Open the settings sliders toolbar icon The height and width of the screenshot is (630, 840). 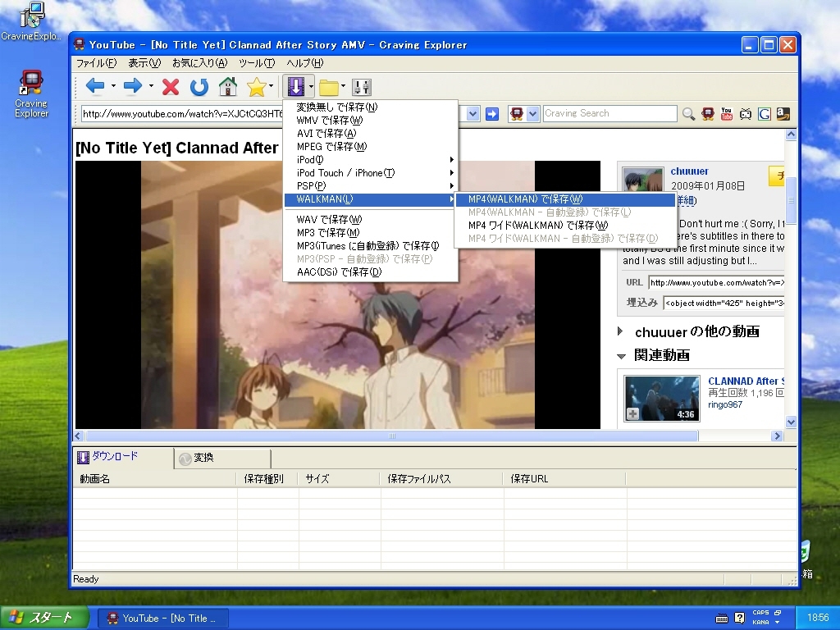pyautogui.click(x=362, y=87)
